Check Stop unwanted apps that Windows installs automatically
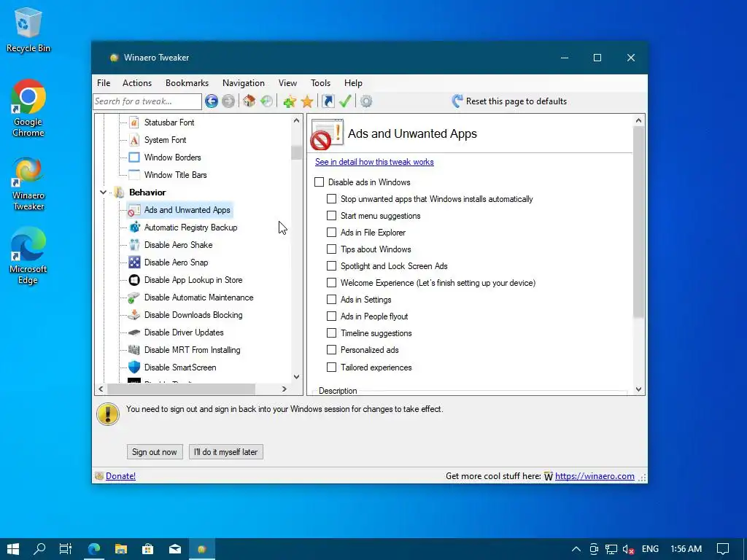This screenshot has height=560, width=747. pyautogui.click(x=332, y=198)
